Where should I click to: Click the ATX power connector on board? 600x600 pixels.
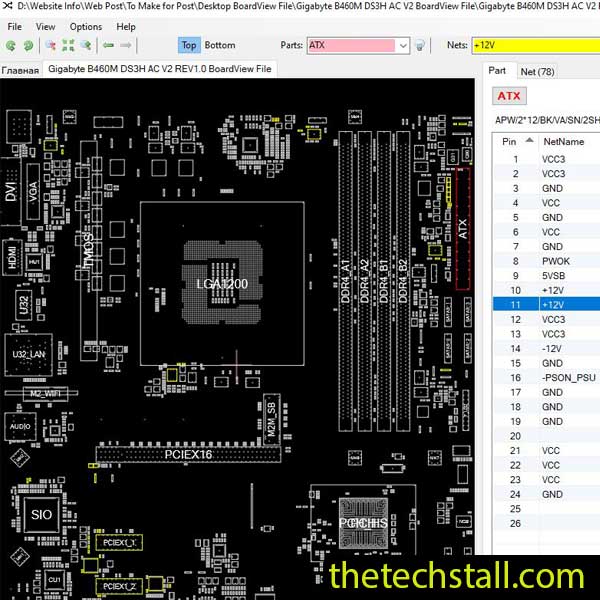pos(463,229)
